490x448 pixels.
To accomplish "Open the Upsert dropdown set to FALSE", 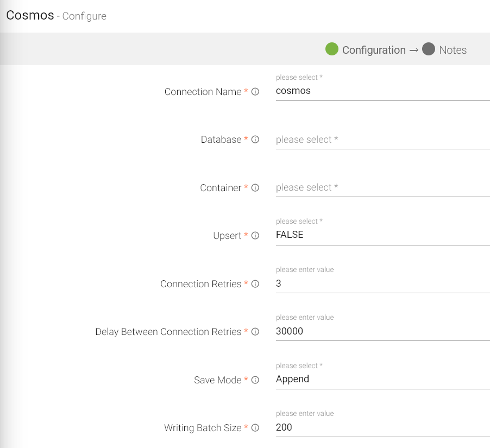I will pos(382,235).
